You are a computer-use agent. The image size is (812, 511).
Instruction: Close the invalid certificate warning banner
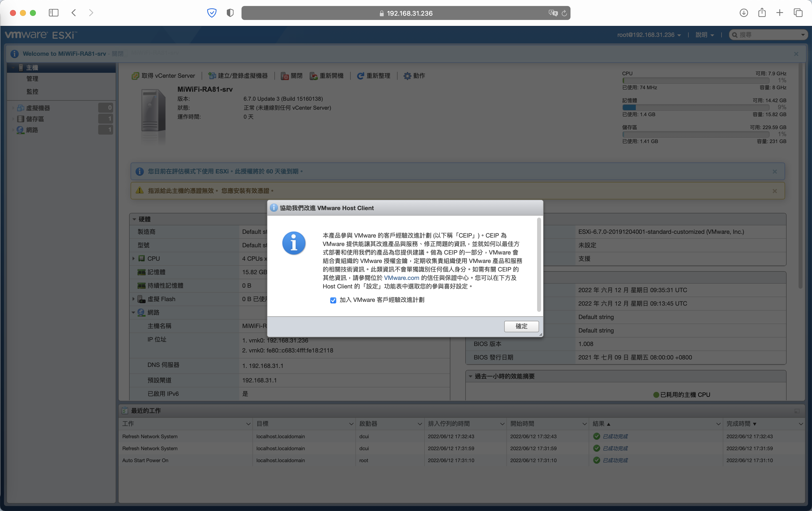[x=775, y=191]
